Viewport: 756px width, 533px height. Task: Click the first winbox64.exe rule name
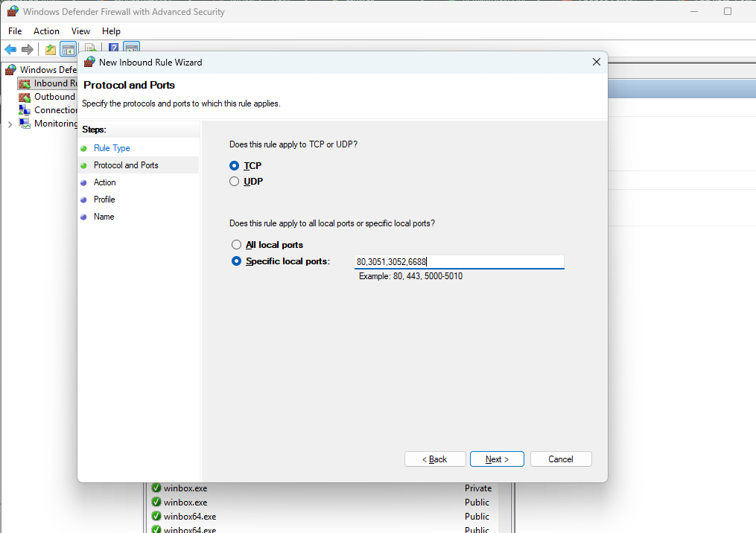click(190, 516)
